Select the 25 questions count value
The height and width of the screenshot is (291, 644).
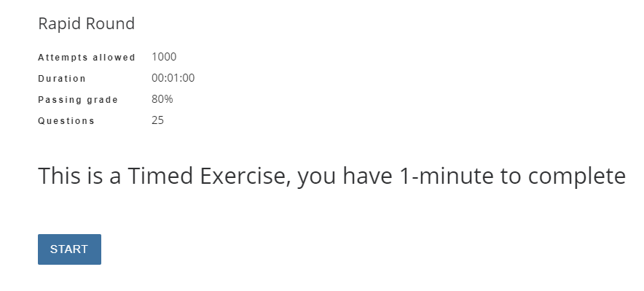pyautogui.click(x=157, y=120)
